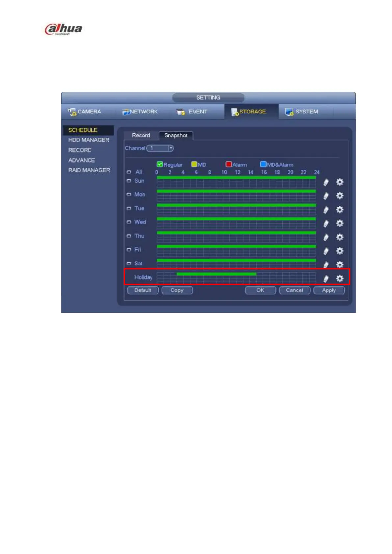Open the SYSTEM tab
392x554 pixels.
click(x=301, y=112)
